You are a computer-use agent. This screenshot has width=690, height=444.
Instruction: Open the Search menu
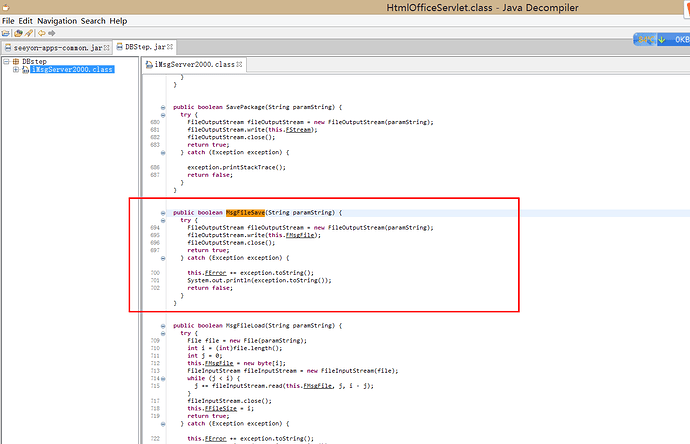pos(93,20)
